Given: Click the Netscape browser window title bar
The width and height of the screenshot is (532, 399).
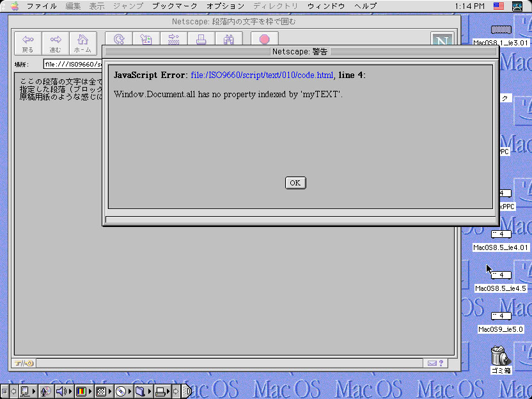Looking at the screenshot, I should [x=234, y=21].
